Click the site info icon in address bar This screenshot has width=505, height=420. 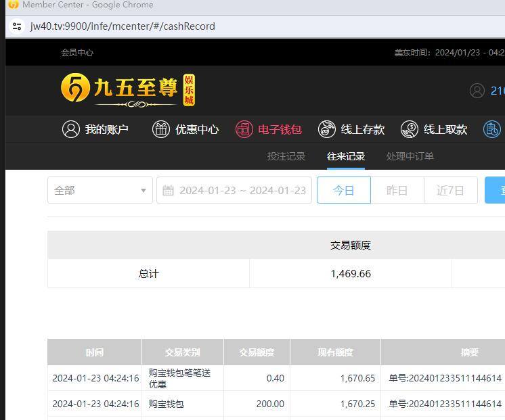coord(17,26)
